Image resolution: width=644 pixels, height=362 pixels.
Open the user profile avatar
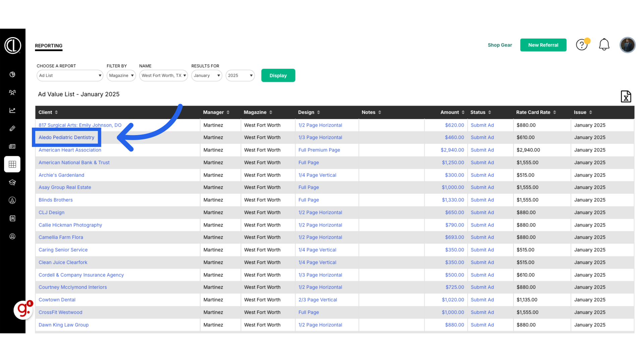coord(628,45)
